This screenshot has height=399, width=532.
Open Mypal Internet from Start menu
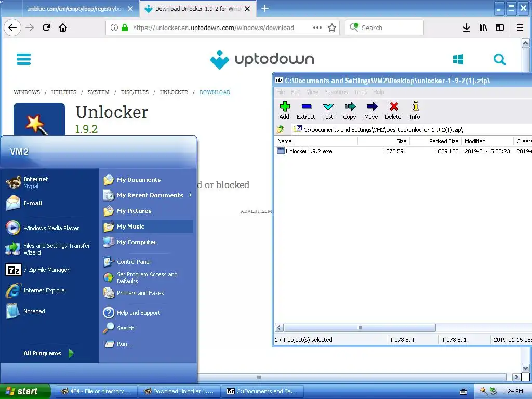(49, 182)
